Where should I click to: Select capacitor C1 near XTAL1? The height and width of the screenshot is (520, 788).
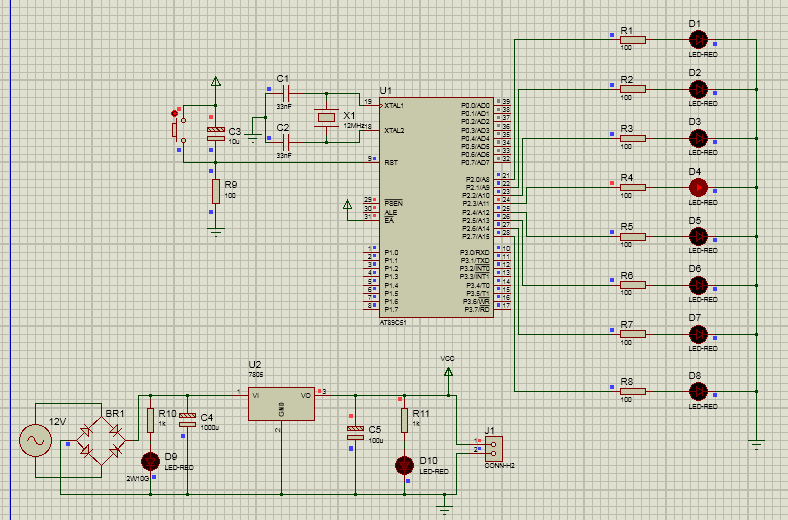pos(284,93)
